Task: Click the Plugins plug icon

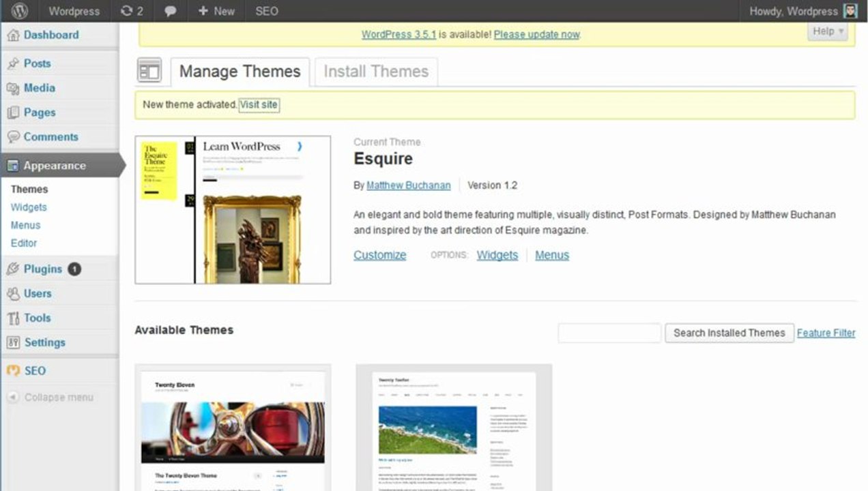Action: click(x=13, y=269)
